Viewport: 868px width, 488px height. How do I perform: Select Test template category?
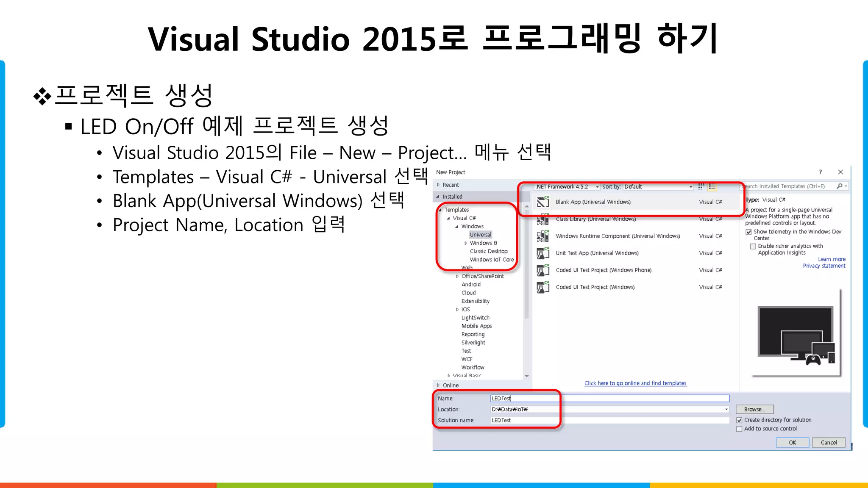(x=466, y=351)
